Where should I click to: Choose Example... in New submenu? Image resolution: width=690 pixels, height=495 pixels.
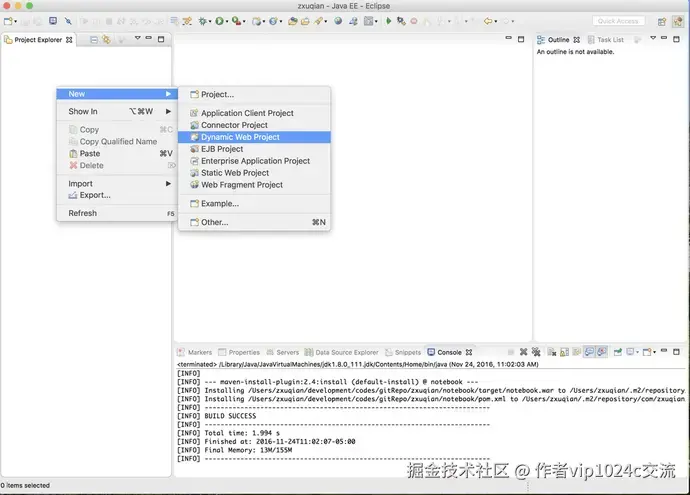[x=254, y=203]
